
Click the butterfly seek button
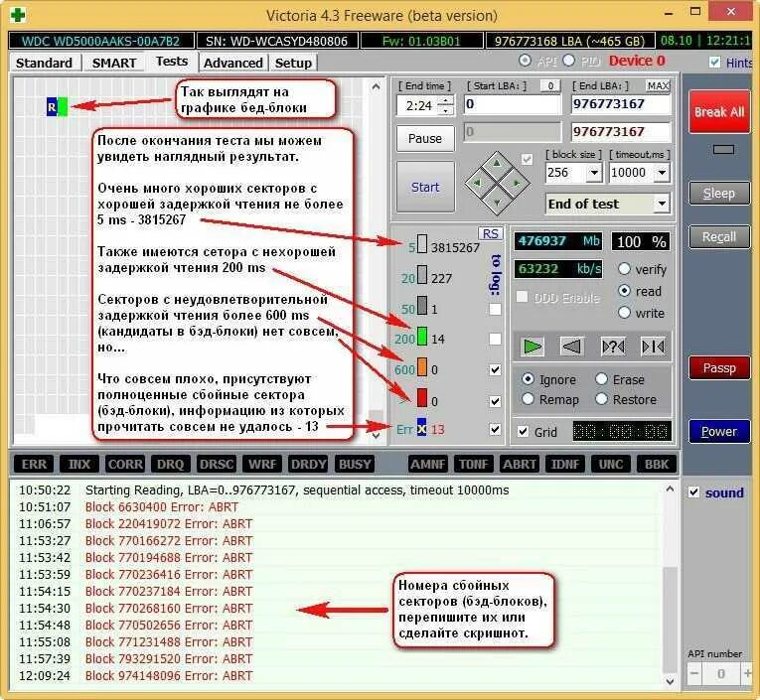(653, 347)
